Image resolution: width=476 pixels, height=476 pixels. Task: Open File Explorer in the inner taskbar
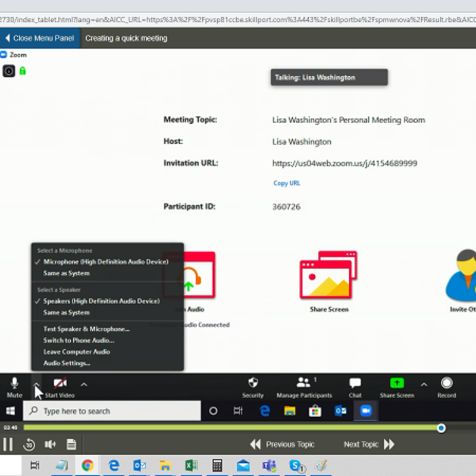290,411
